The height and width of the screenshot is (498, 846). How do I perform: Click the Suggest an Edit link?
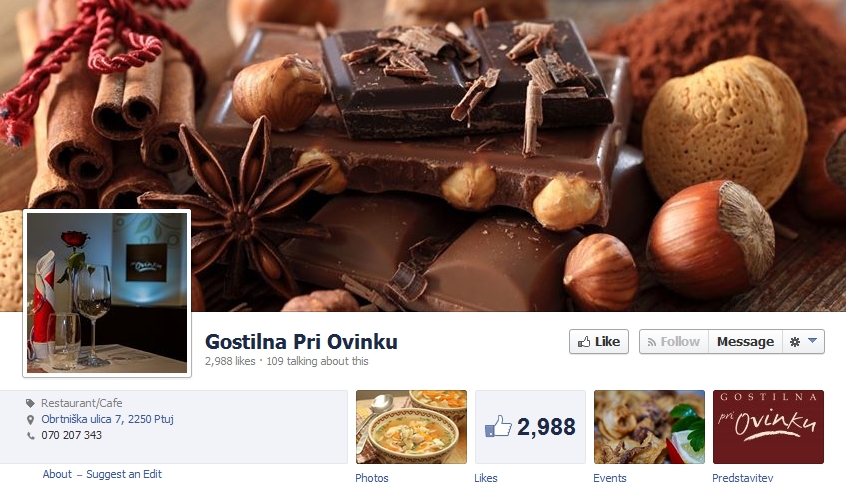[x=124, y=474]
